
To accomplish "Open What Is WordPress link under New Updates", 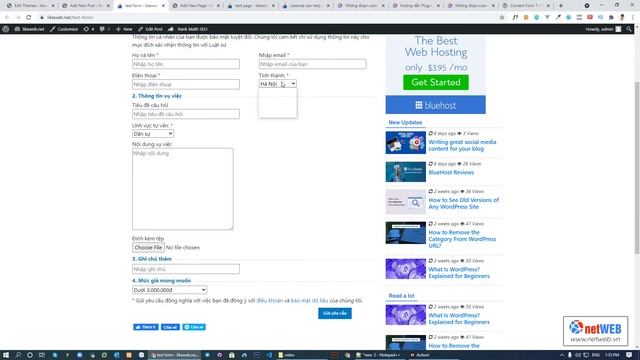I will coord(459,273).
